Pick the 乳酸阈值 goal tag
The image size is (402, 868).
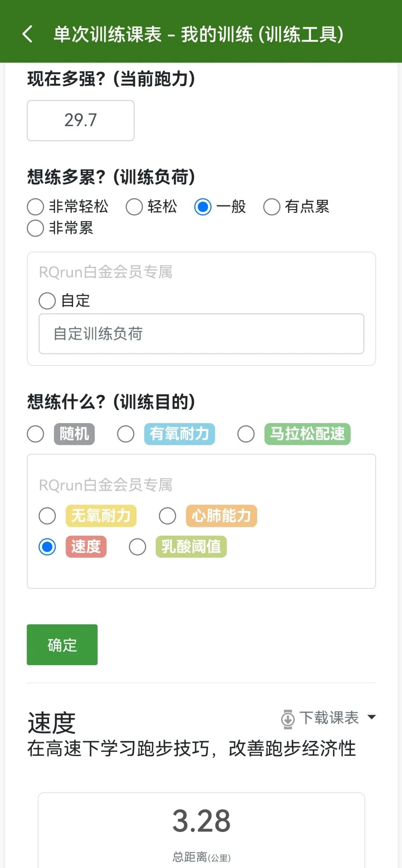[191, 547]
